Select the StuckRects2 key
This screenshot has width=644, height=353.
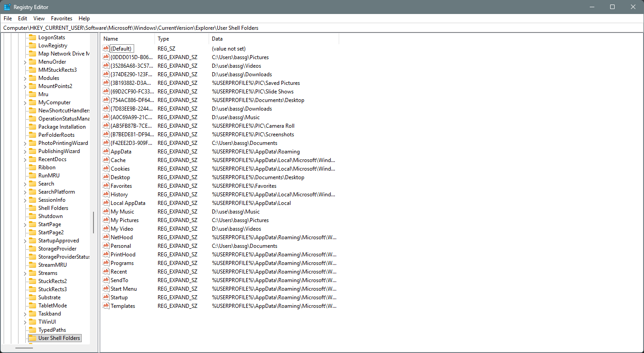coord(52,281)
